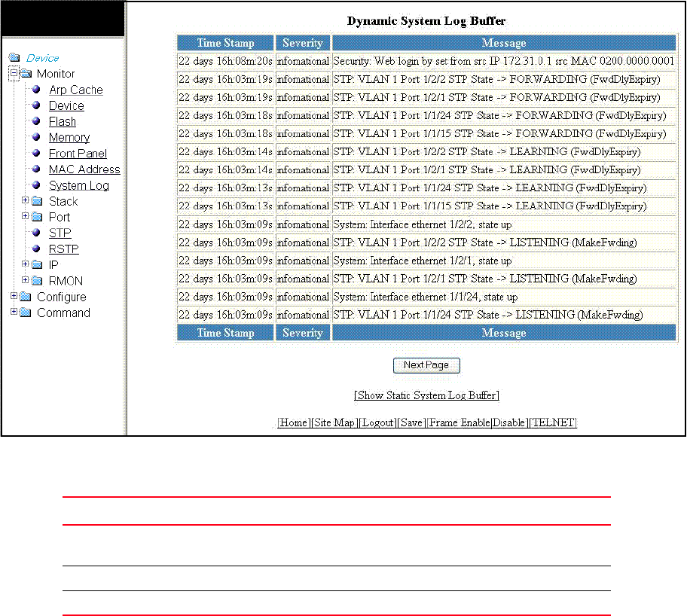
Task: Click Disable frame link in footer
Action: [510, 422]
